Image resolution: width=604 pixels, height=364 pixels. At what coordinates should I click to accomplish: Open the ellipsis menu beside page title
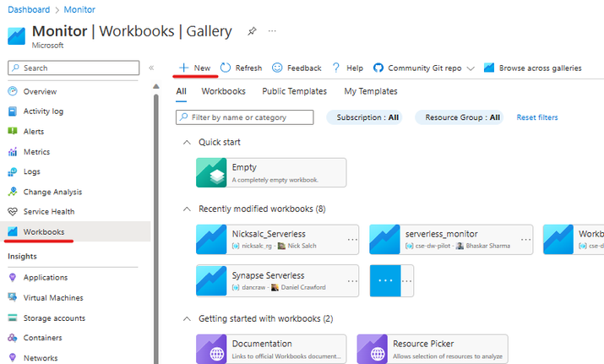272,31
